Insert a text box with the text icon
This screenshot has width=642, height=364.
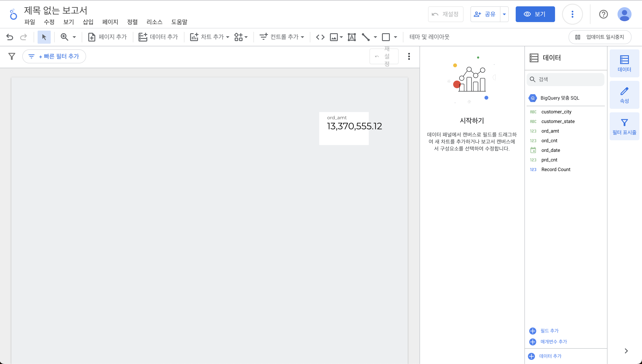(x=352, y=37)
